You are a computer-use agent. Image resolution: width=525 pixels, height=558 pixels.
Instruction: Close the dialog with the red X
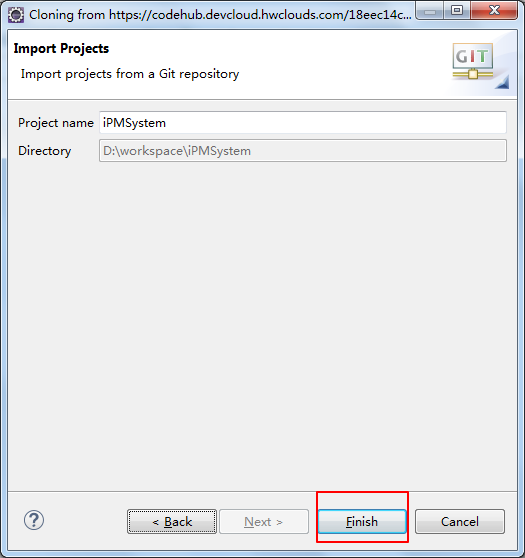(x=494, y=11)
